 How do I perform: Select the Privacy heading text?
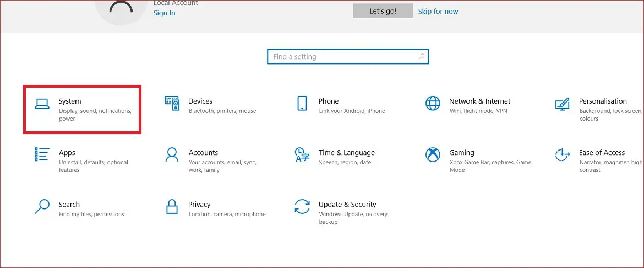coord(199,205)
